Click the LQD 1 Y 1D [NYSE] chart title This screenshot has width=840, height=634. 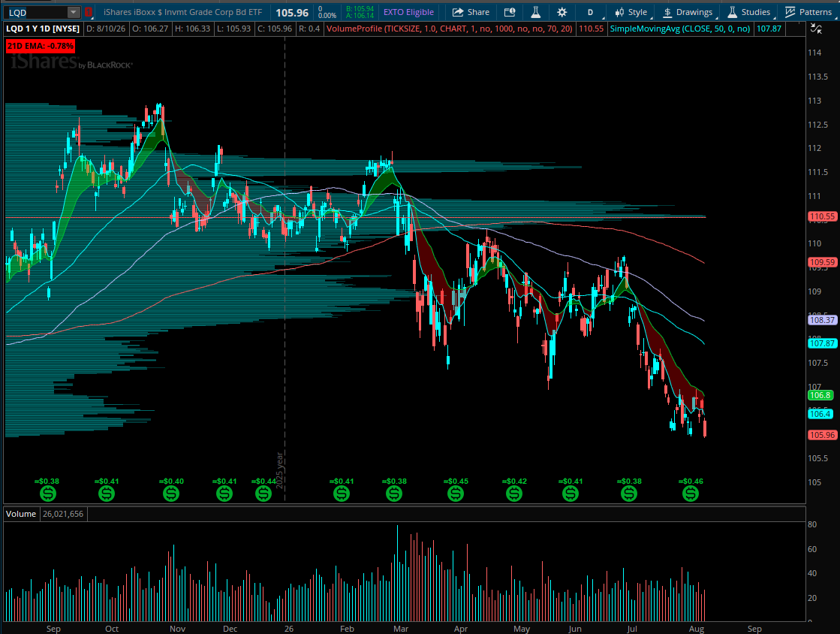43,29
